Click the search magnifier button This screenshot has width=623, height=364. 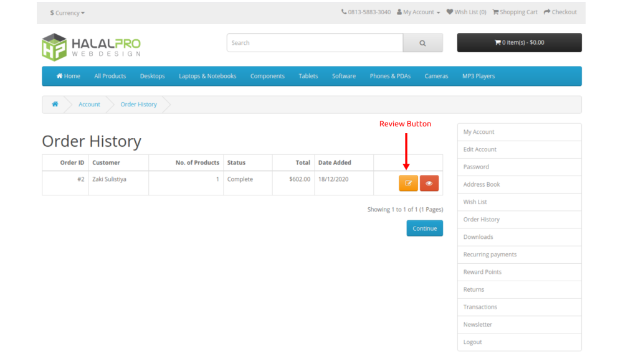coord(422,43)
